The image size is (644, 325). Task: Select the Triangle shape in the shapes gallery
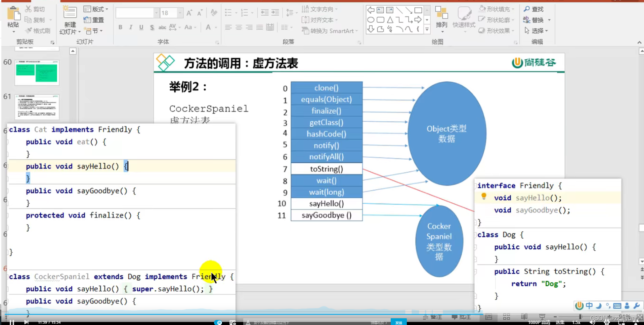pyautogui.click(x=390, y=20)
